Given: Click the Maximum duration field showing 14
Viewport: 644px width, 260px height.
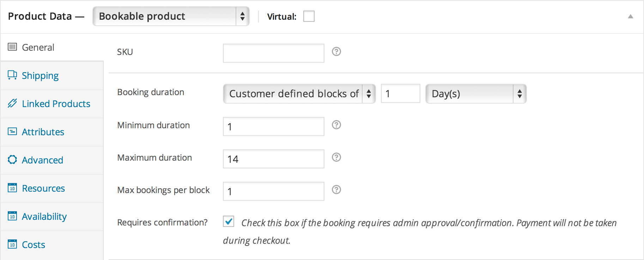Looking at the screenshot, I should pos(274,159).
